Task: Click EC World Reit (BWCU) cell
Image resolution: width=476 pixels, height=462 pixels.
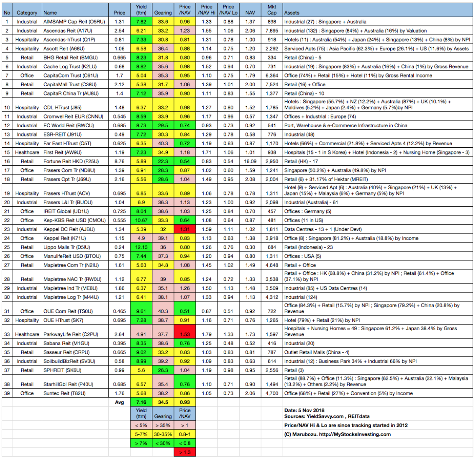Action: 75,126
